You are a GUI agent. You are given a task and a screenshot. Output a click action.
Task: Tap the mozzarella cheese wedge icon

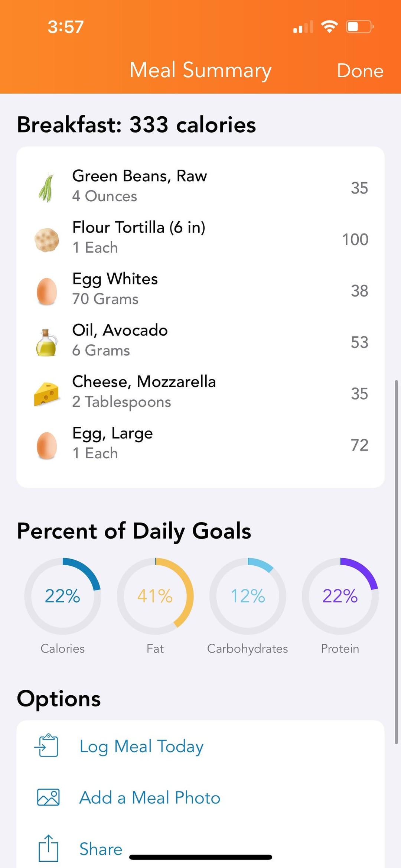(x=46, y=394)
